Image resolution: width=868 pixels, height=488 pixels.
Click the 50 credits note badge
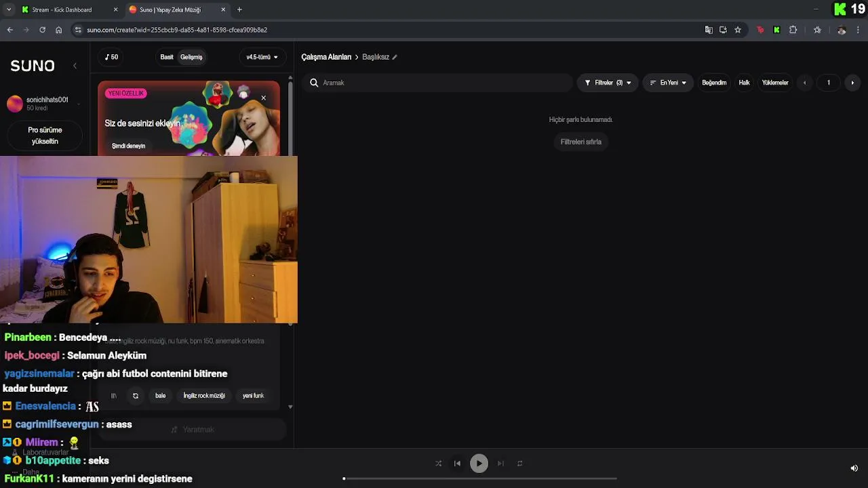pyautogui.click(x=112, y=57)
